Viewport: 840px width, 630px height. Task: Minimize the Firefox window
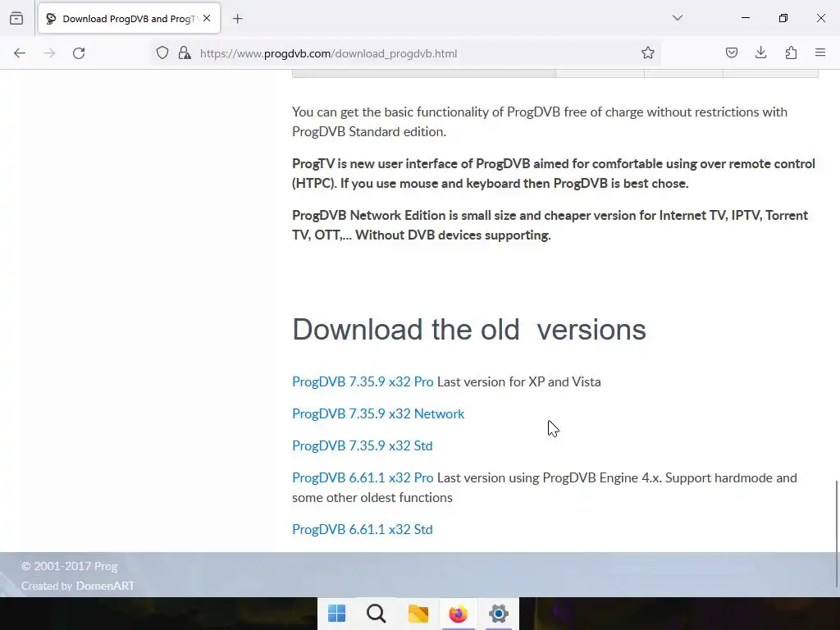(x=745, y=18)
